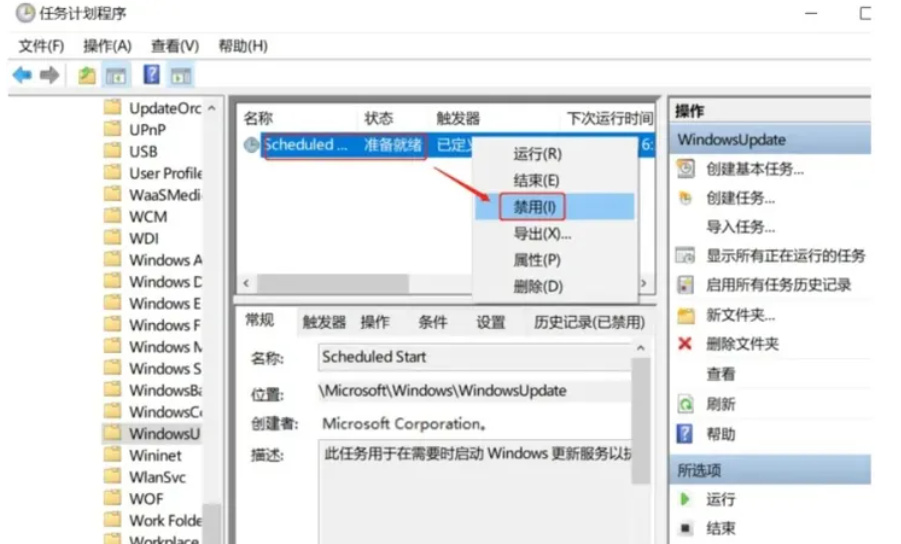This screenshot has height=544, width=901.
Task: Click the green 刷新 icon
Action: [x=685, y=404]
